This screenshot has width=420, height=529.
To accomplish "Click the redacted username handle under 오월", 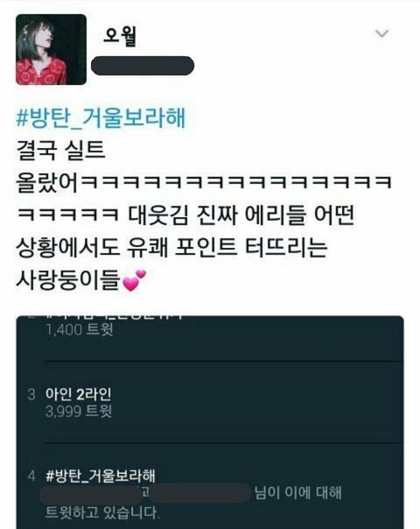I will [143, 66].
